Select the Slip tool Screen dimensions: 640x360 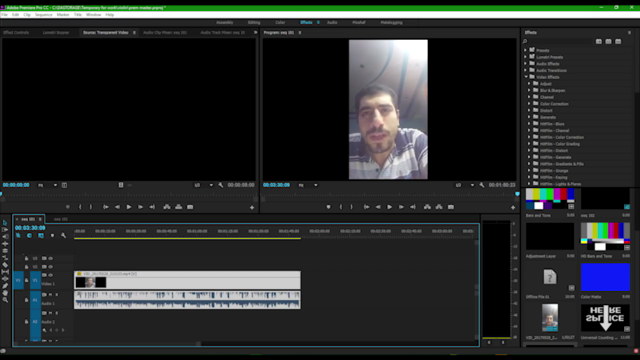[5, 272]
